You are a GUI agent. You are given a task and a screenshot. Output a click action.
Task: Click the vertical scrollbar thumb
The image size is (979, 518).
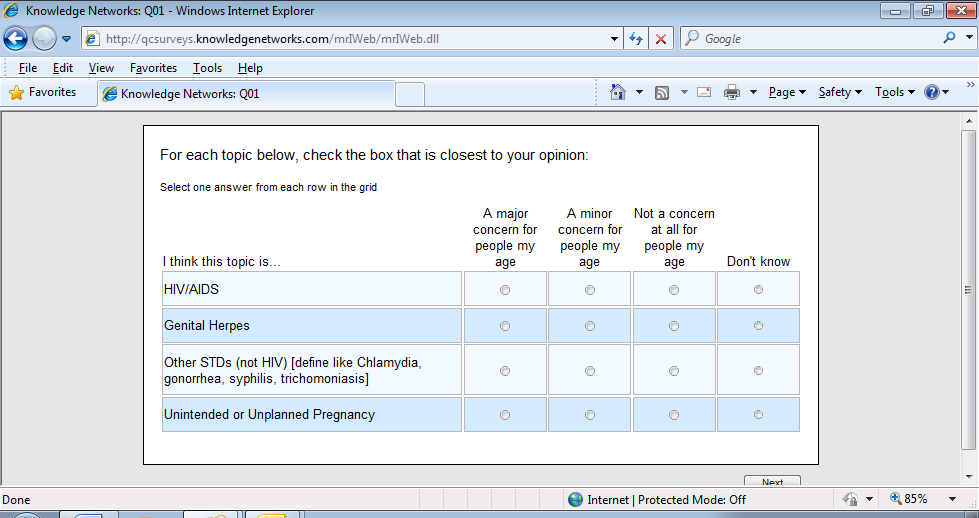pos(968,290)
